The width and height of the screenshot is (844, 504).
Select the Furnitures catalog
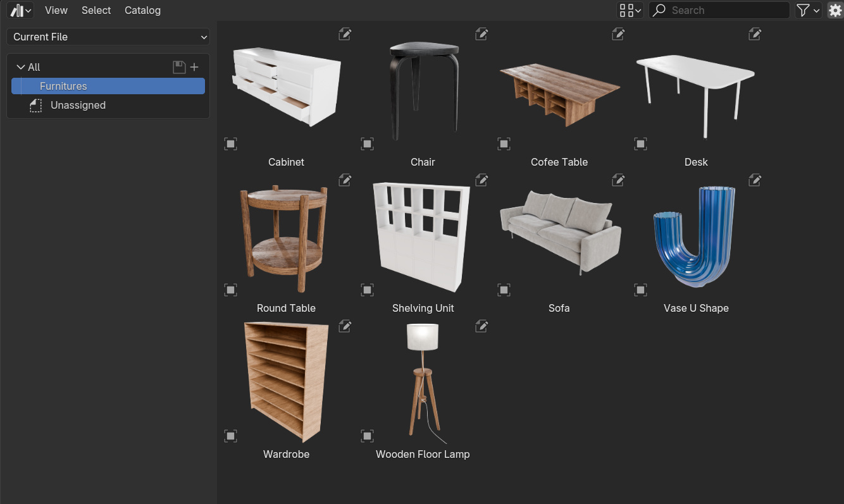coord(108,86)
